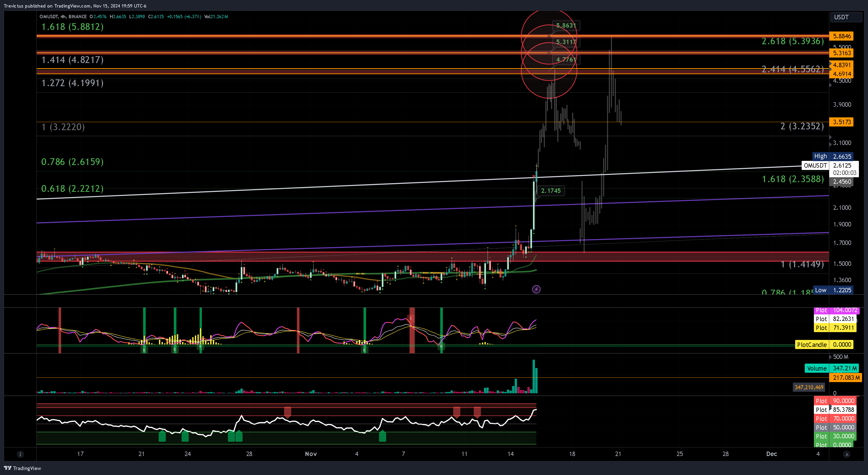Select the 0.618 (2.2212) Fibonacci label

pyautogui.click(x=72, y=188)
